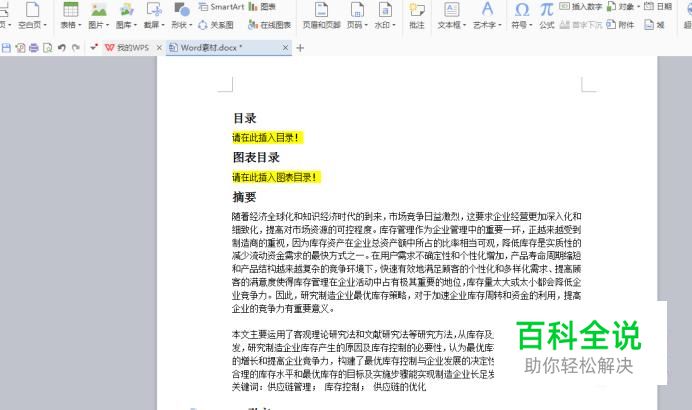692x410 pixels.
Task: Click the 关键词 keywords line
Action: point(329,387)
